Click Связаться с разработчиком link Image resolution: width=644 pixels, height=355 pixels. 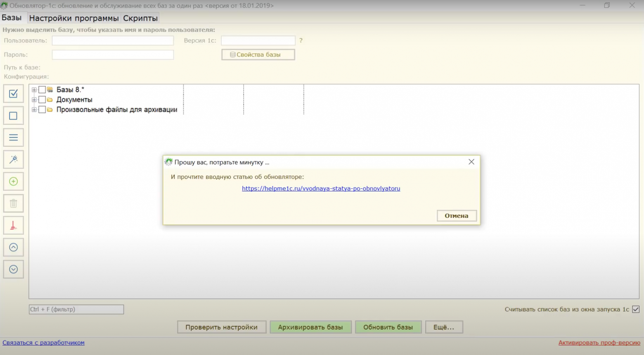click(43, 343)
